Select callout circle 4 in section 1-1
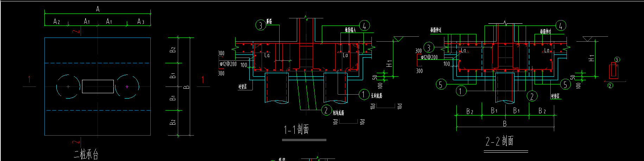The image size is (644, 161). [x=364, y=26]
